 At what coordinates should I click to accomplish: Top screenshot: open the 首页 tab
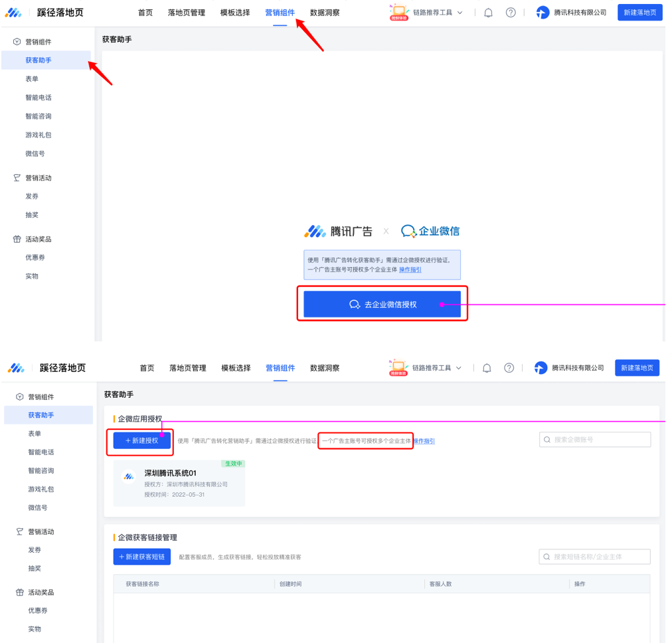pos(145,13)
